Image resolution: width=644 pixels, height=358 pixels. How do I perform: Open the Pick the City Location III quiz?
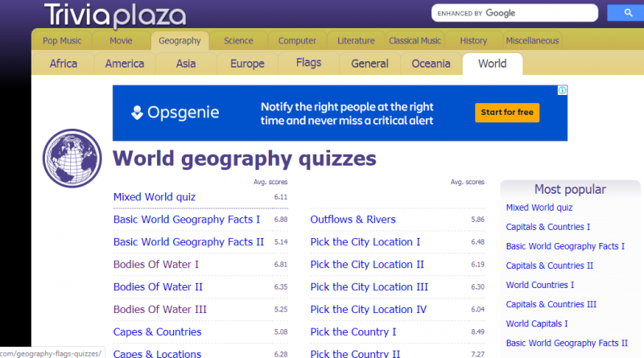tap(369, 287)
